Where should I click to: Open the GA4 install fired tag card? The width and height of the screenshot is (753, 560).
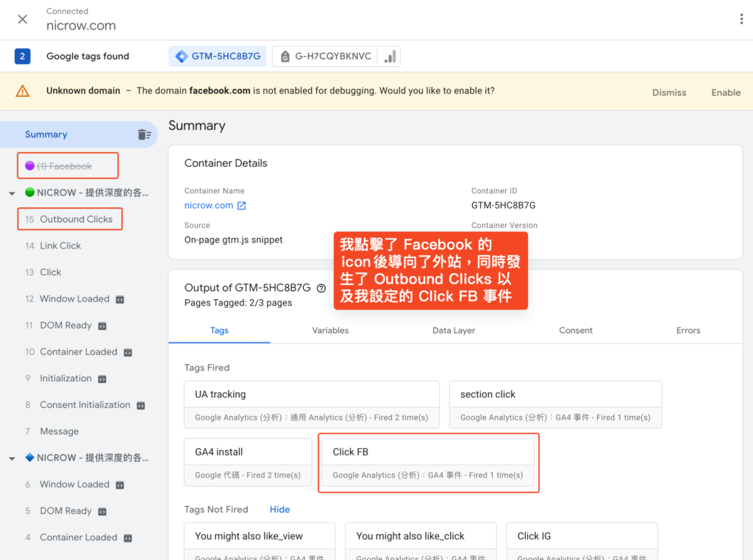click(x=248, y=462)
